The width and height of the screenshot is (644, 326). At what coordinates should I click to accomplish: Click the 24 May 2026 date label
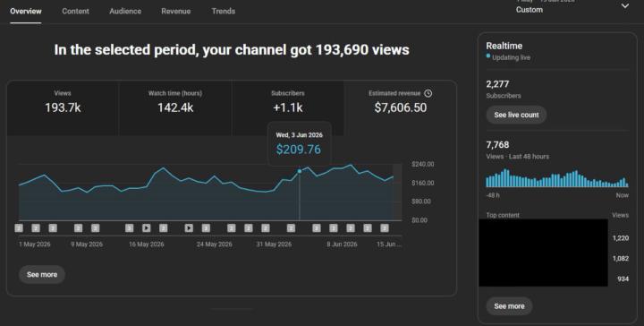click(214, 244)
